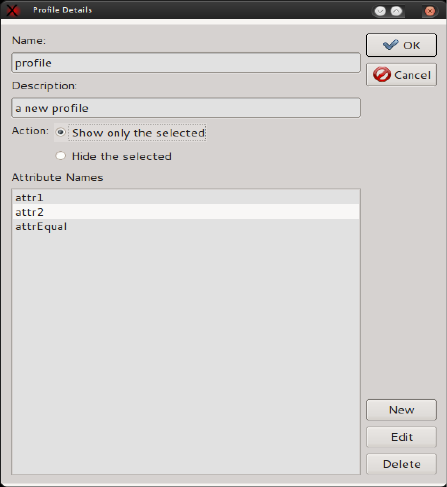
Task: Click the Name field containing 'profile'
Action: [x=186, y=63]
